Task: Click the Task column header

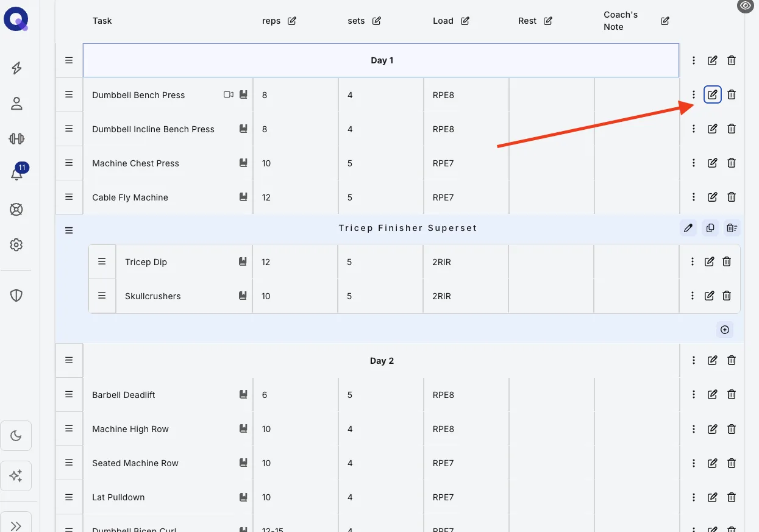Action: 102,21
